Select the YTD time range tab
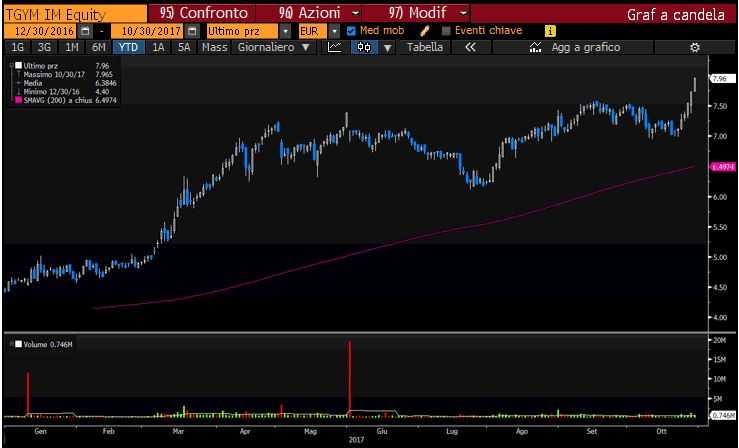 [x=128, y=47]
